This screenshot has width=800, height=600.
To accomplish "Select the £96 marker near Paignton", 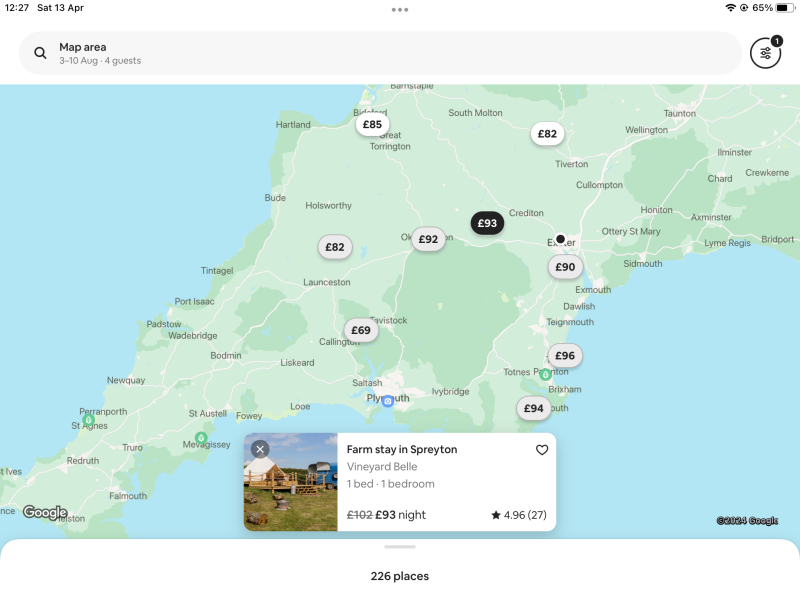I will tap(565, 356).
